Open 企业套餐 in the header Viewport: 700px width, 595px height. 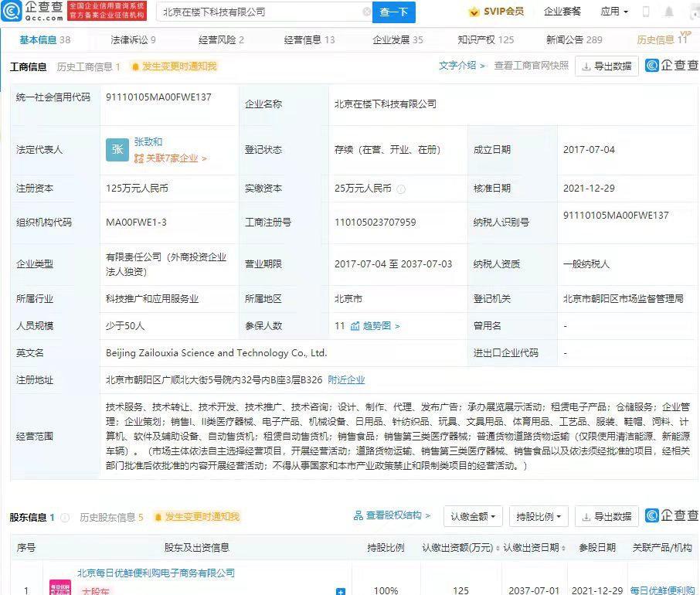point(562,12)
